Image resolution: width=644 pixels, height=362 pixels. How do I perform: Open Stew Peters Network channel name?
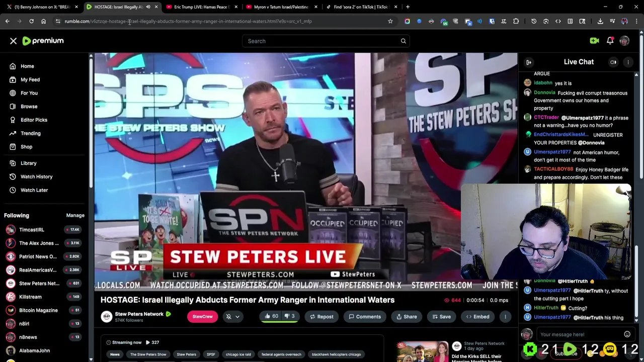[x=139, y=314]
